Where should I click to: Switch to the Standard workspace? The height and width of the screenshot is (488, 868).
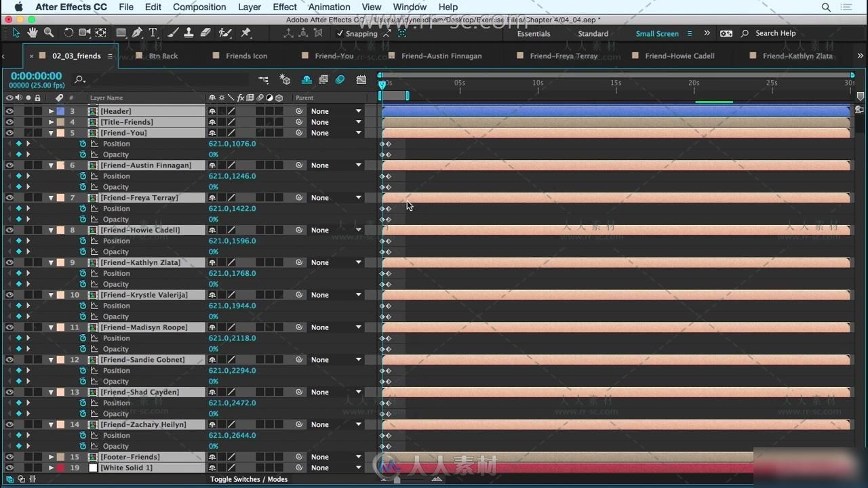tap(593, 33)
